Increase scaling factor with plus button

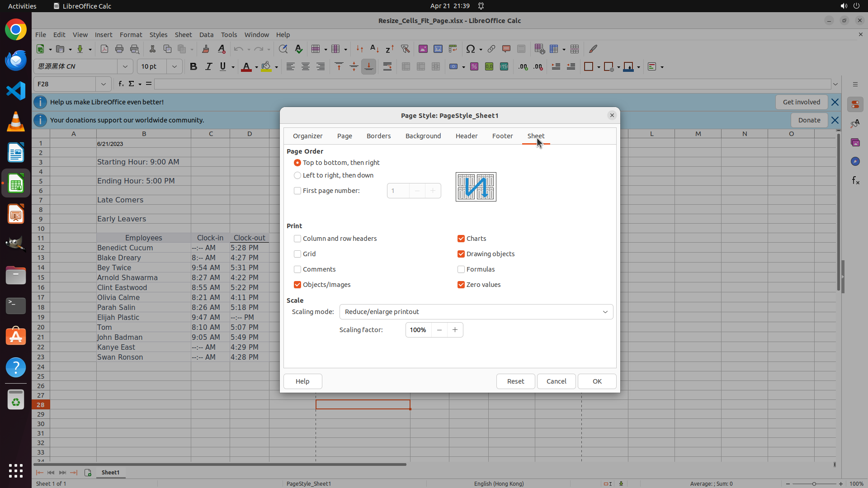455,330
